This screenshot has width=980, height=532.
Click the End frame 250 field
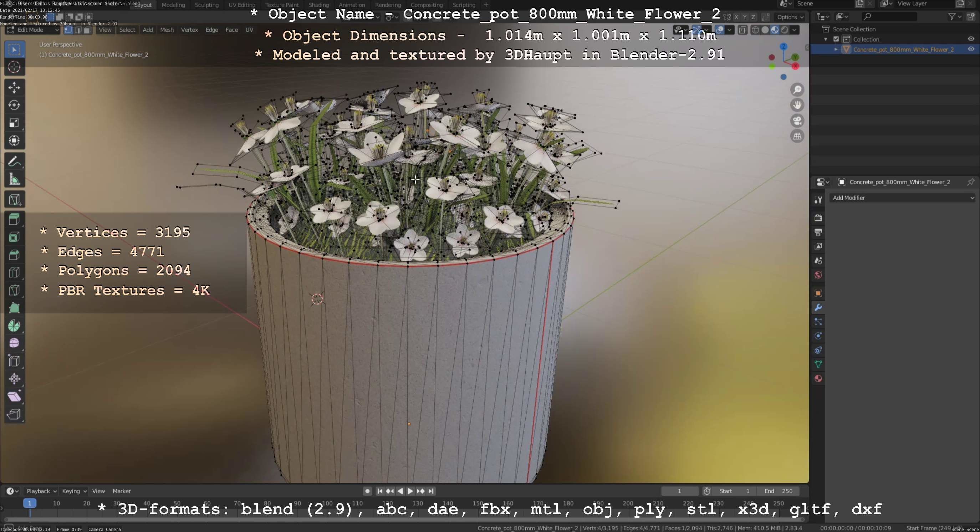pos(778,491)
